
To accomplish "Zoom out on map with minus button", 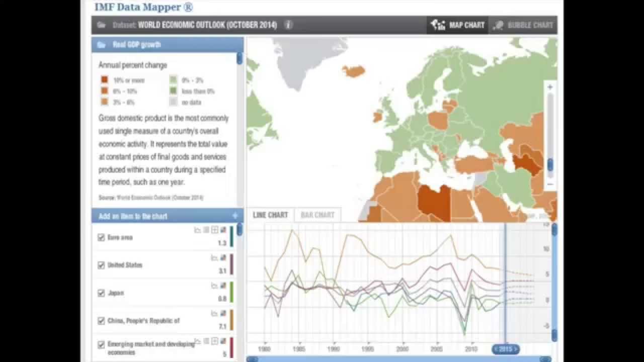I will tap(550, 184).
